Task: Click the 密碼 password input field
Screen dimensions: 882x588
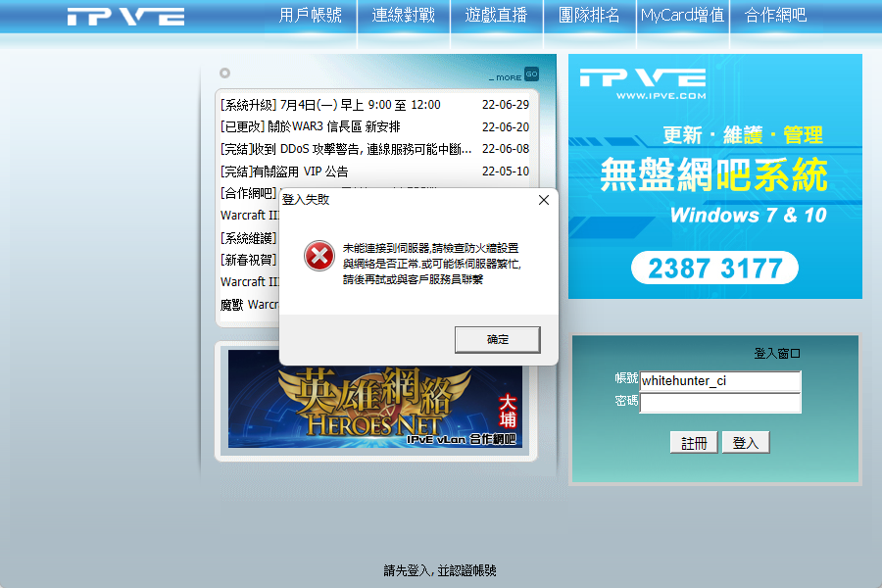Action: (x=720, y=403)
